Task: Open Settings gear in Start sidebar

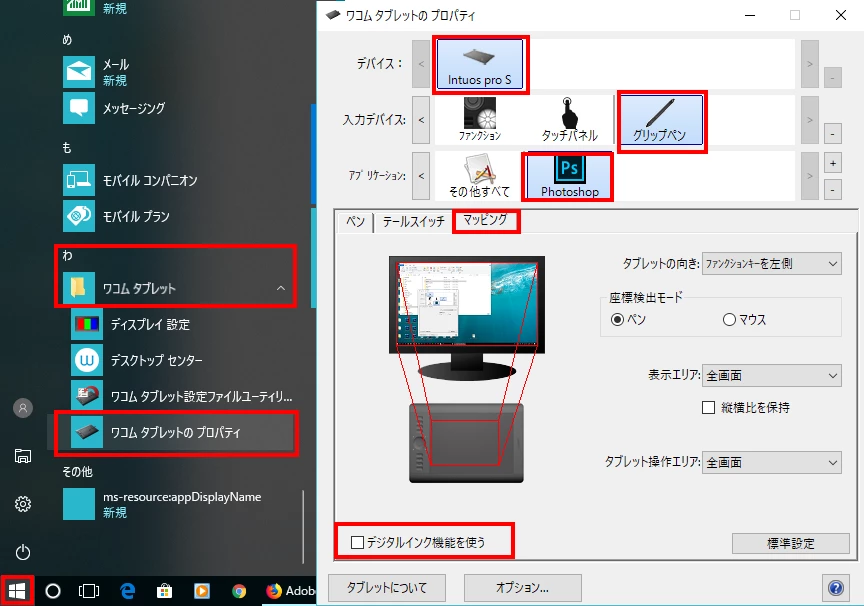Action: click(23, 504)
